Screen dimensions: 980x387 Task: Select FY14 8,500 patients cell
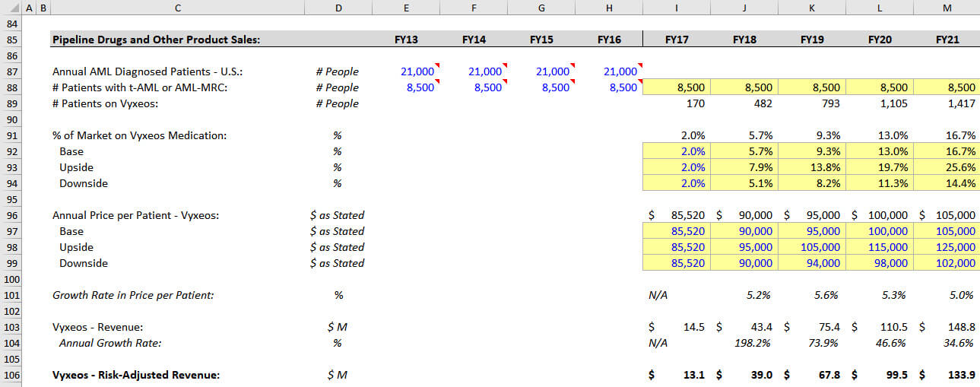(474, 87)
